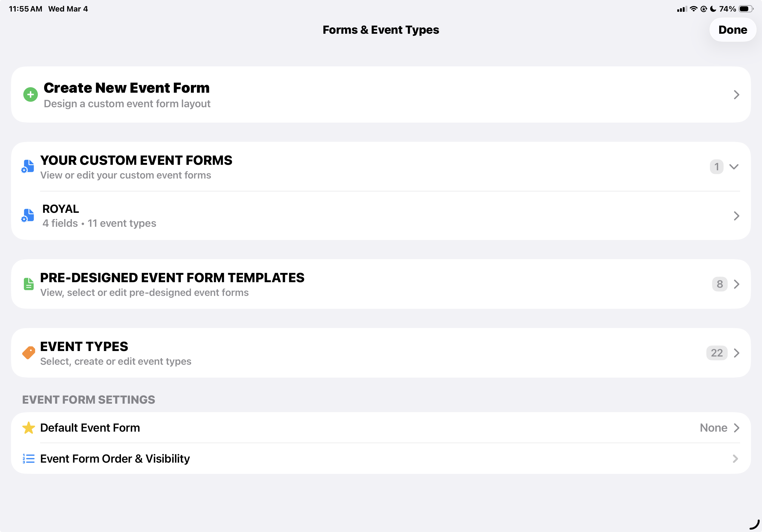The width and height of the screenshot is (762, 532).
Task: Click the yellow star icon for Default Event Form
Action: [x=29, y=428]
